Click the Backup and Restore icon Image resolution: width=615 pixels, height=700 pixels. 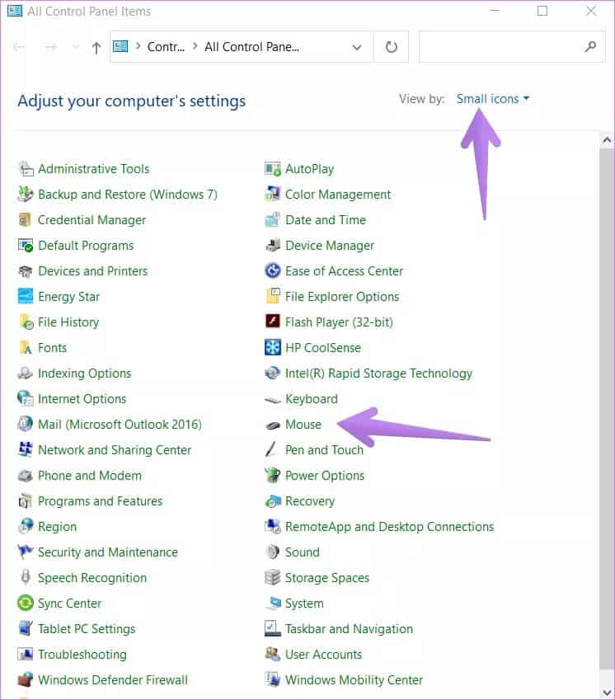click(x=26, y=195)
